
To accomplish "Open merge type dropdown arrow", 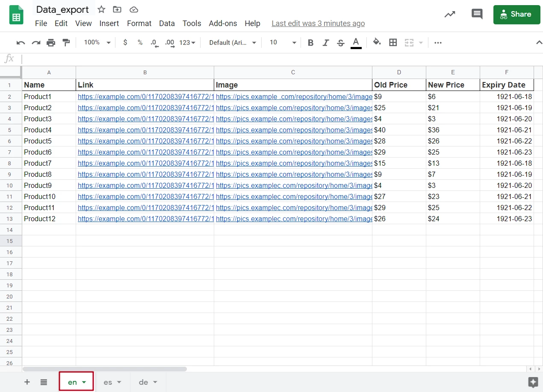I will [x=421, y=43].
